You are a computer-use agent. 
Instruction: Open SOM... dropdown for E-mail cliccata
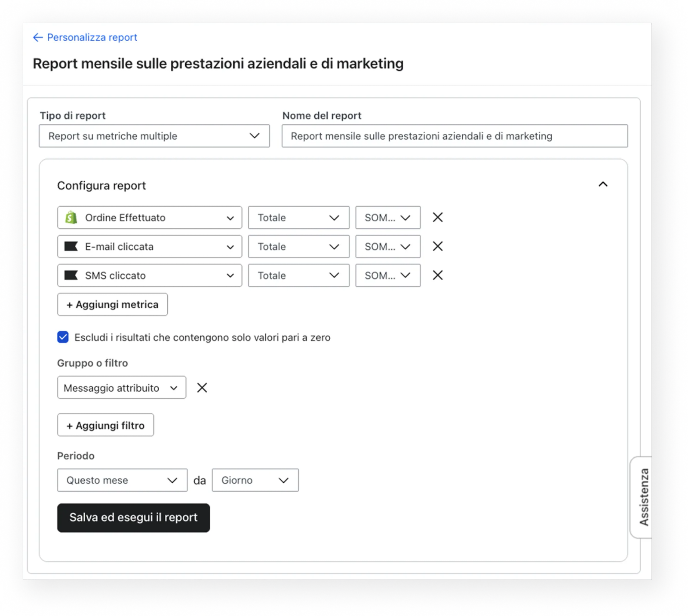388,246
